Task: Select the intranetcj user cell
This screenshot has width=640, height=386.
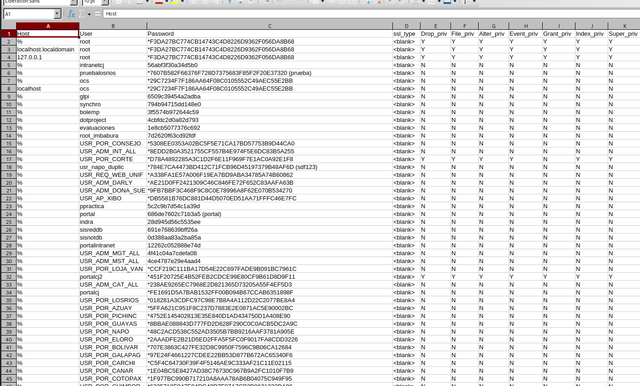Action: (x=113, y=65)
